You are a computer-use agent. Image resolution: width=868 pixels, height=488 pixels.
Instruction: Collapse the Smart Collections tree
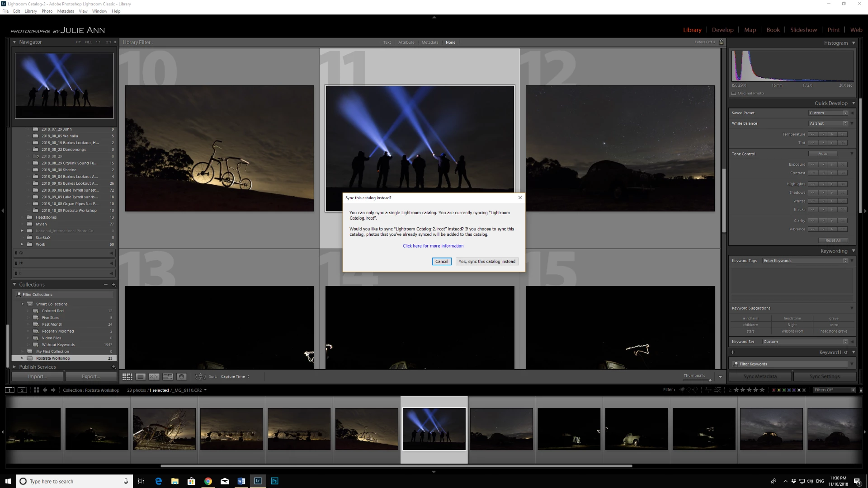(23, 304)
